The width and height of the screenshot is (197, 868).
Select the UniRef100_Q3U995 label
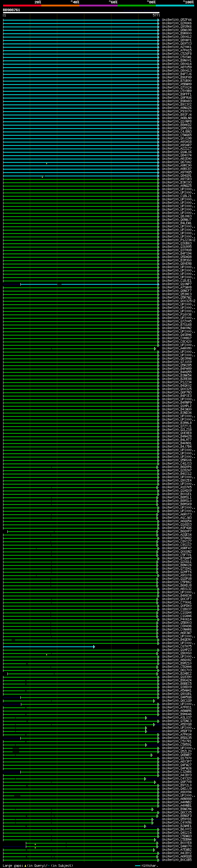(177, 247)
